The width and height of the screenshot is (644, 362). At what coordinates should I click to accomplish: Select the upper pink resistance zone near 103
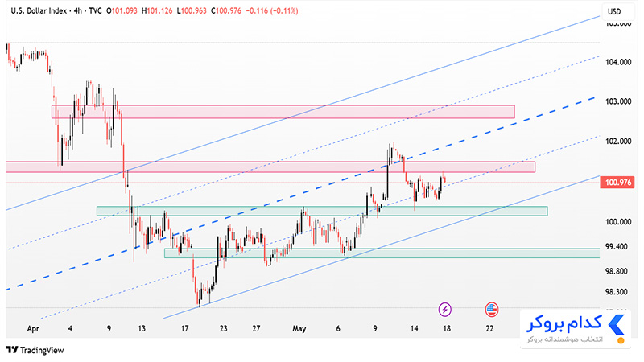283,112
